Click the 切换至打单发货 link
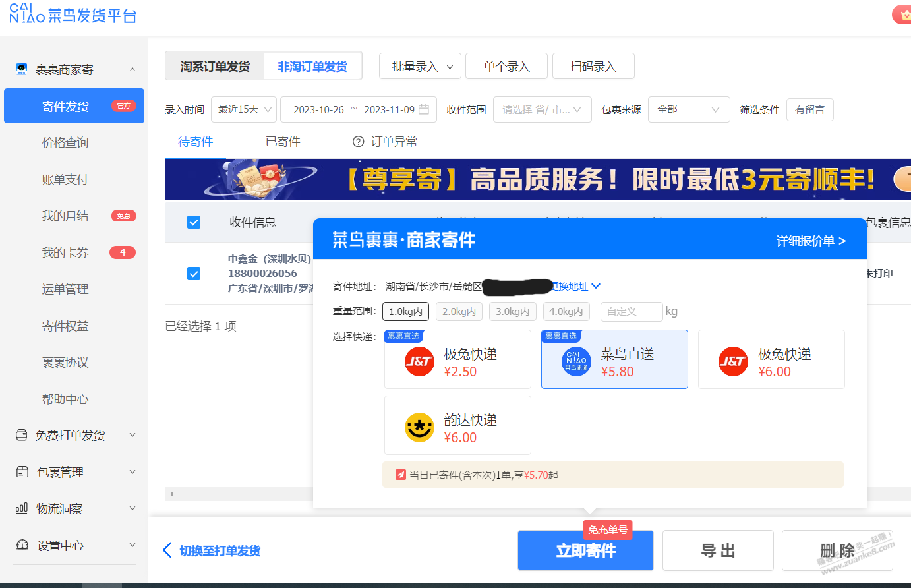911x588 pixels. 220,550
